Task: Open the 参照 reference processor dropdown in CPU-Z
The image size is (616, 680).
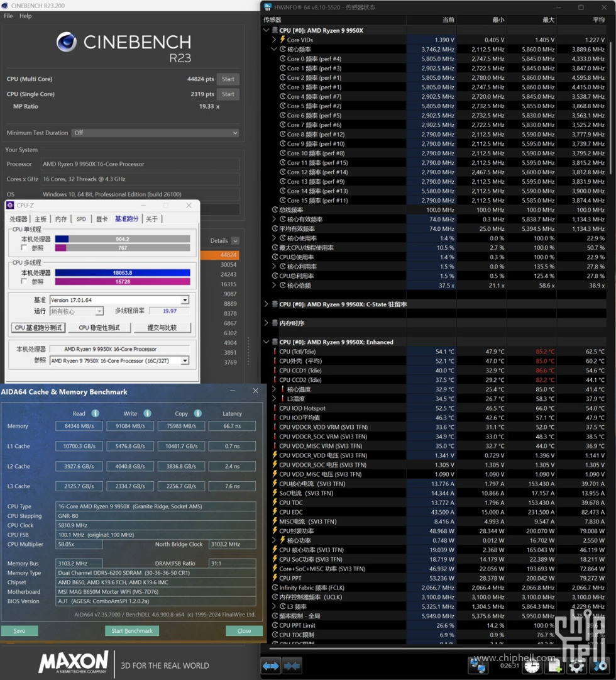Action: pyautogui.click(x=185, y=361)
